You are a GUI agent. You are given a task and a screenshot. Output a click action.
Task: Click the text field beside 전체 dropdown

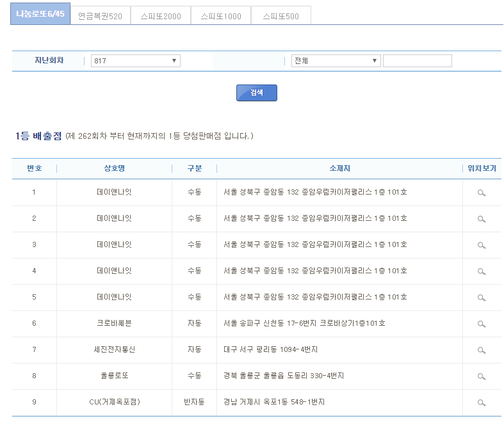click(x=417, y=61)
